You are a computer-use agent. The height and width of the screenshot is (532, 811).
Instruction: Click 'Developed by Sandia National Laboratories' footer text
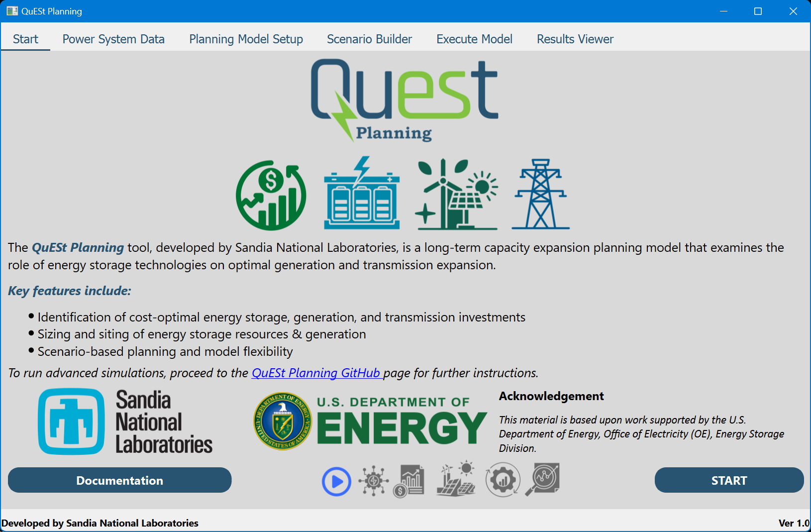click(x=100, y=523)
